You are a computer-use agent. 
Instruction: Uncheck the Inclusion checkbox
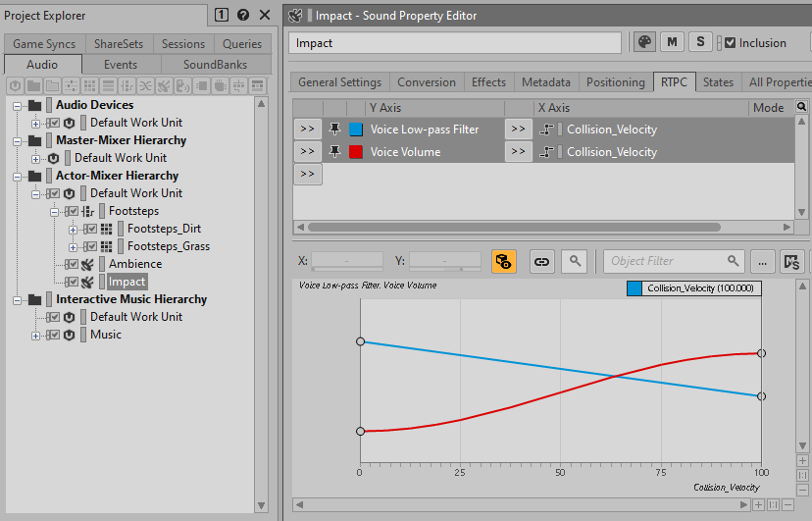point(729,43)
